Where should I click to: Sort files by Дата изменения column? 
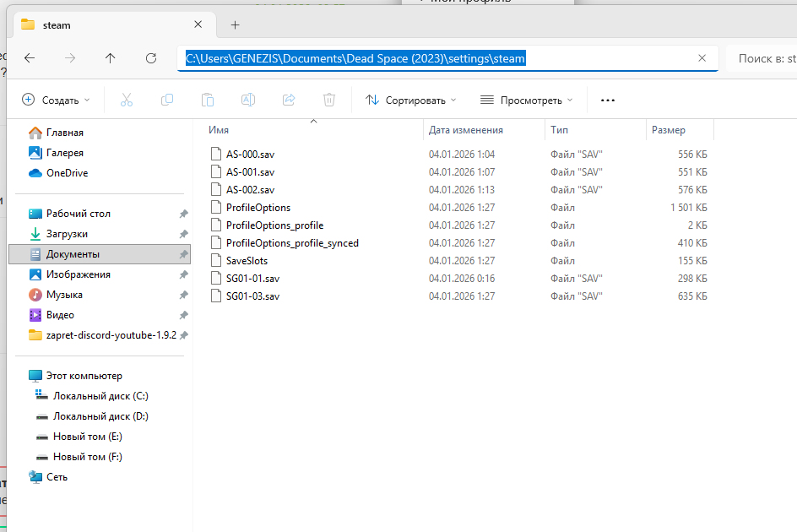tap(466, 130)
